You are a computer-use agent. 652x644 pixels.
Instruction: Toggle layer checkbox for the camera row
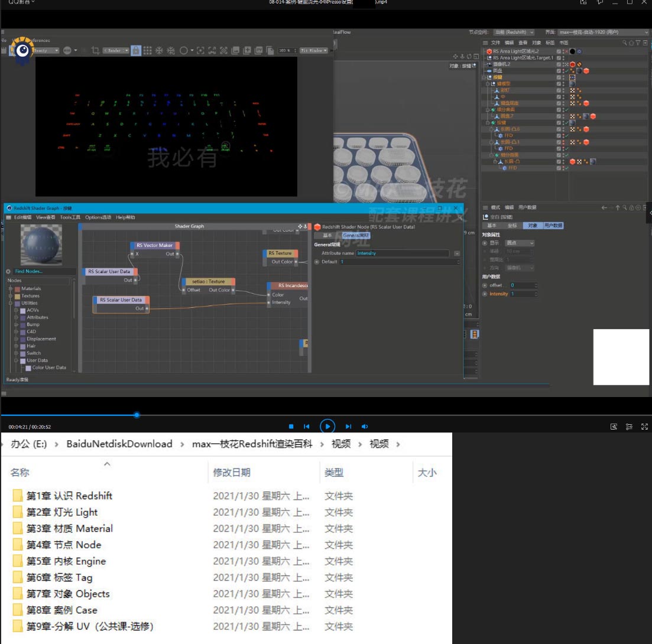point(559,64)
